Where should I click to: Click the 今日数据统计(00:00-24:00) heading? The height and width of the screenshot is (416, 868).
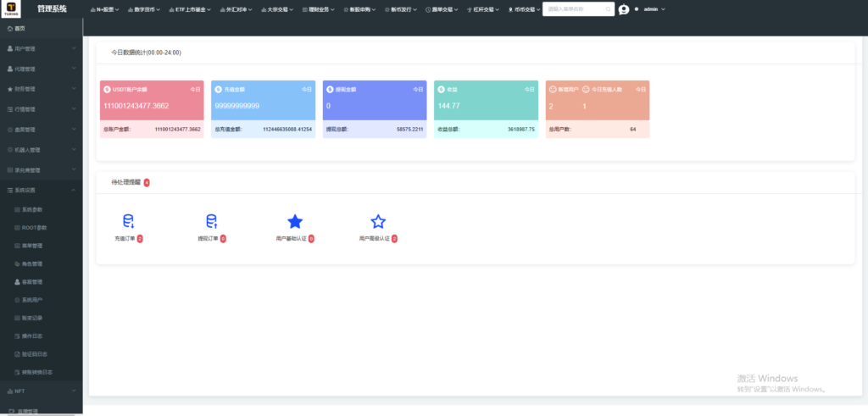pyautogui.click(x=146, y=53)
